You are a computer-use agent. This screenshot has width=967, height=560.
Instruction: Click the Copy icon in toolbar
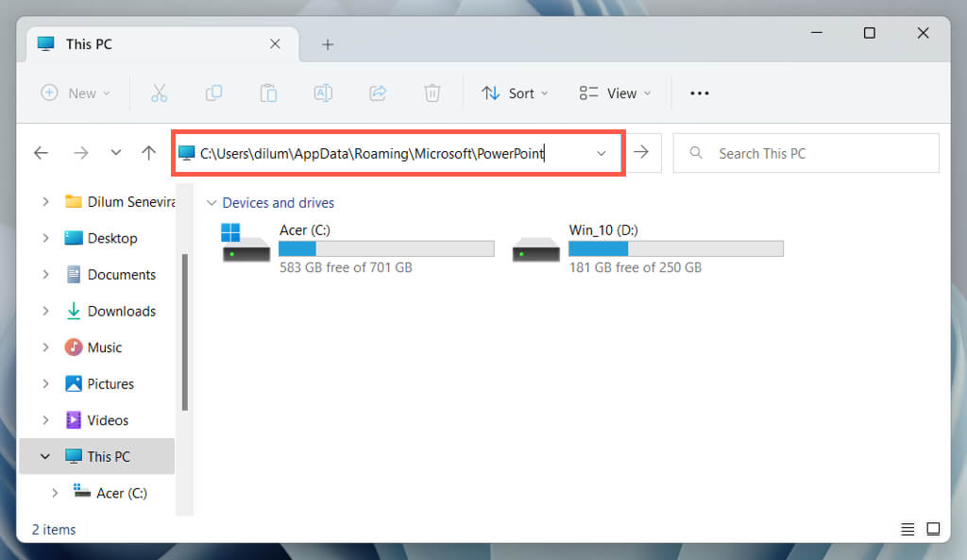click(x=213, y=93)
